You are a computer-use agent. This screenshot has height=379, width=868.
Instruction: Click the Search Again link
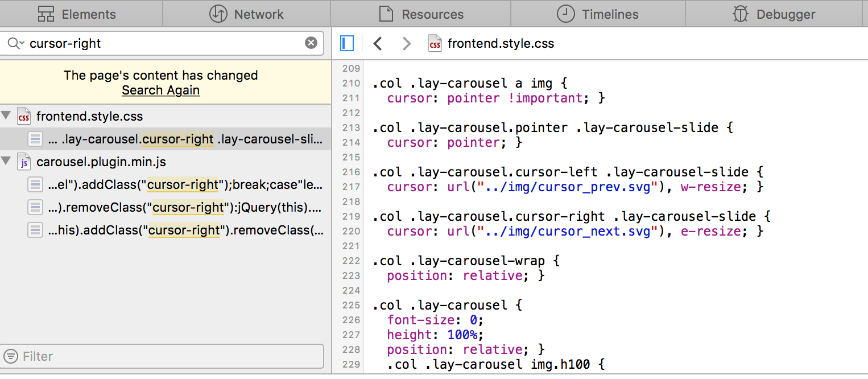pyautogui.click(x=160, y=90)
